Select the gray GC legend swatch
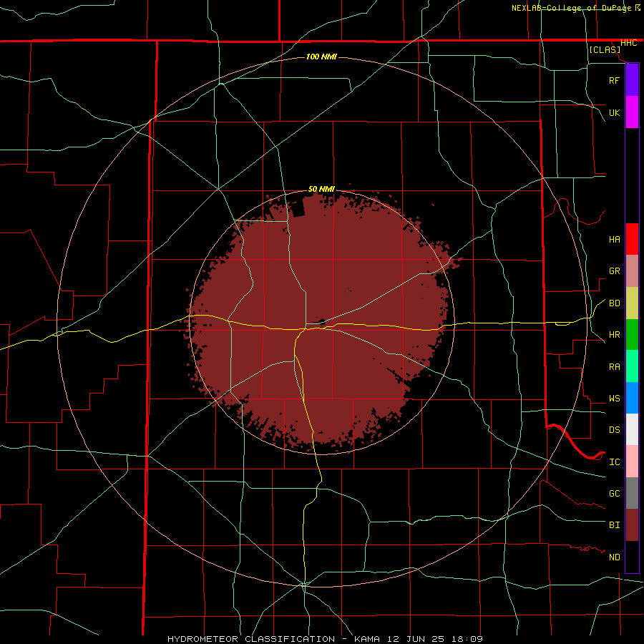The image size is (644, 644). point(632,493)
